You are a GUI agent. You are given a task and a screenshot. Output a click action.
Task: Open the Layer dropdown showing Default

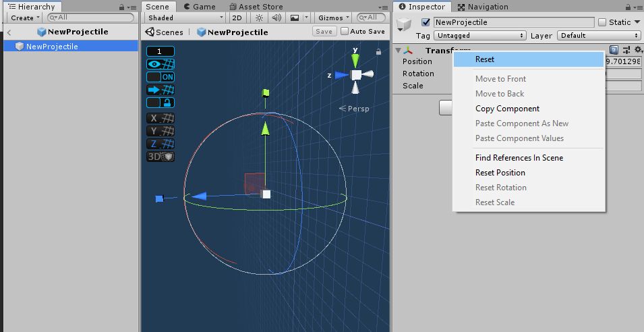(x=599, y=35)
